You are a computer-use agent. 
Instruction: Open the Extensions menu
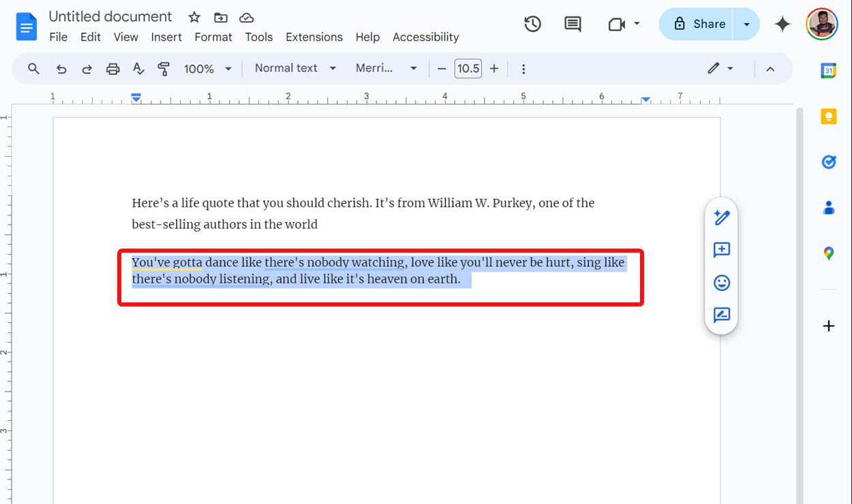tap(314, 37)
